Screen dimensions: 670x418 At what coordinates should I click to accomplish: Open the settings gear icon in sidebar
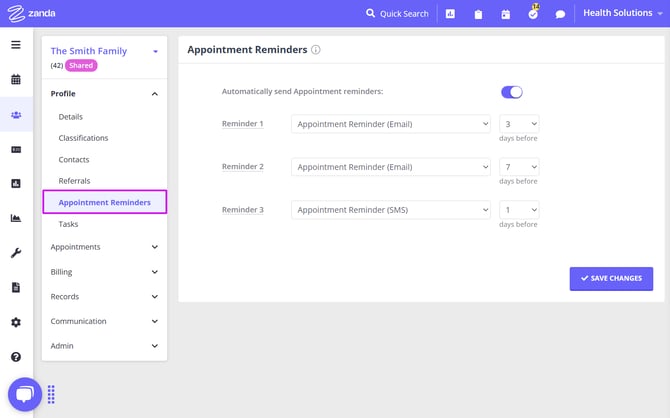[15, 322]
